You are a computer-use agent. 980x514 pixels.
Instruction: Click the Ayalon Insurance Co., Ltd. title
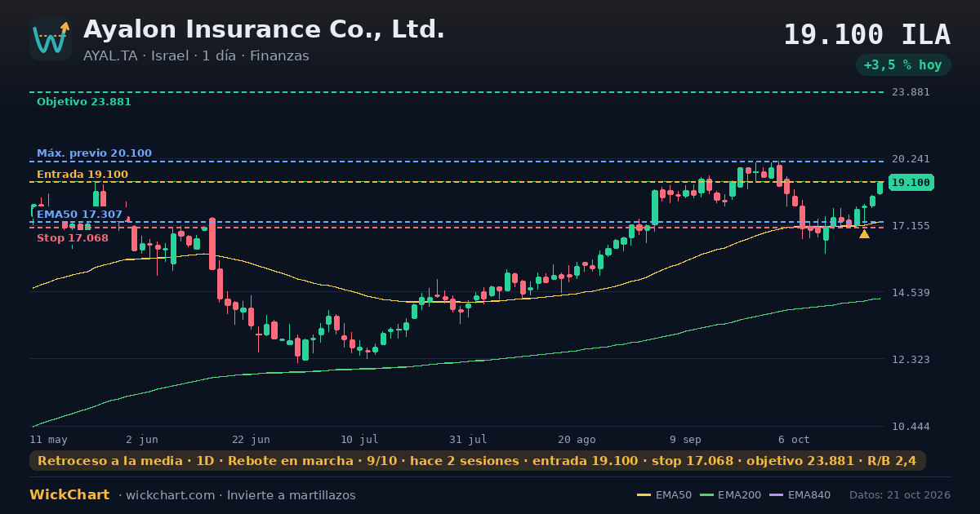(x=264, y=29)
